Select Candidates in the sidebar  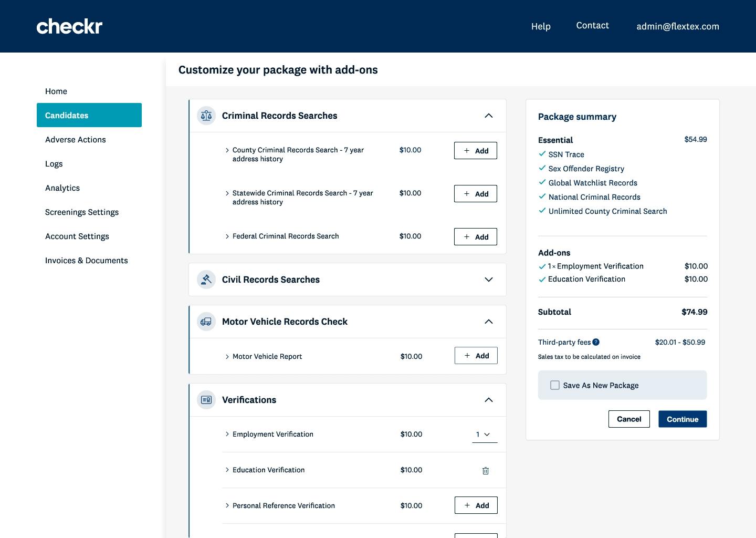[89, 115]
